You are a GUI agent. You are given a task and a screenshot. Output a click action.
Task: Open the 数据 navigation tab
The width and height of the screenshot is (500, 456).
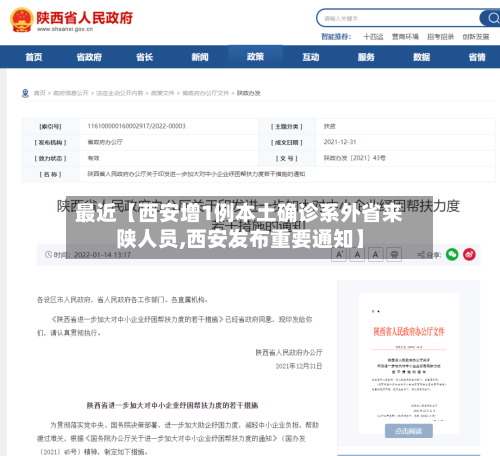click(x=421, y=57)
